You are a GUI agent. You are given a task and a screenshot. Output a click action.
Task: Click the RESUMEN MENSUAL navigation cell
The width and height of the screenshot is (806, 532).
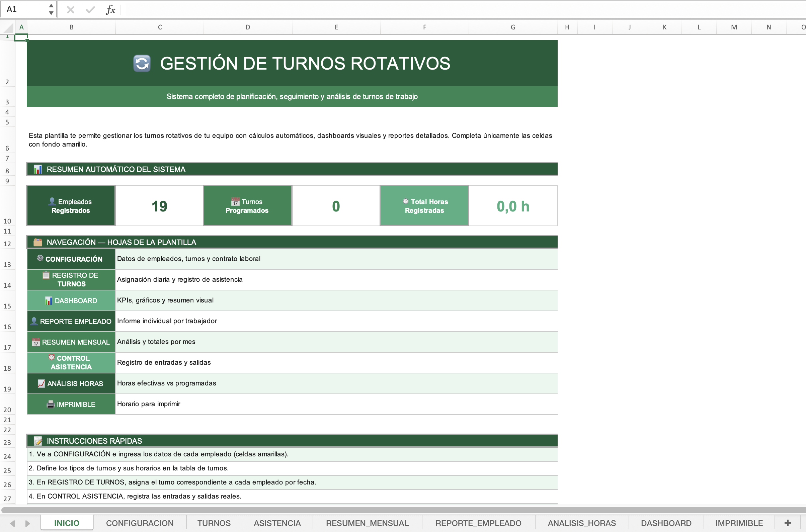pos(71,342)
